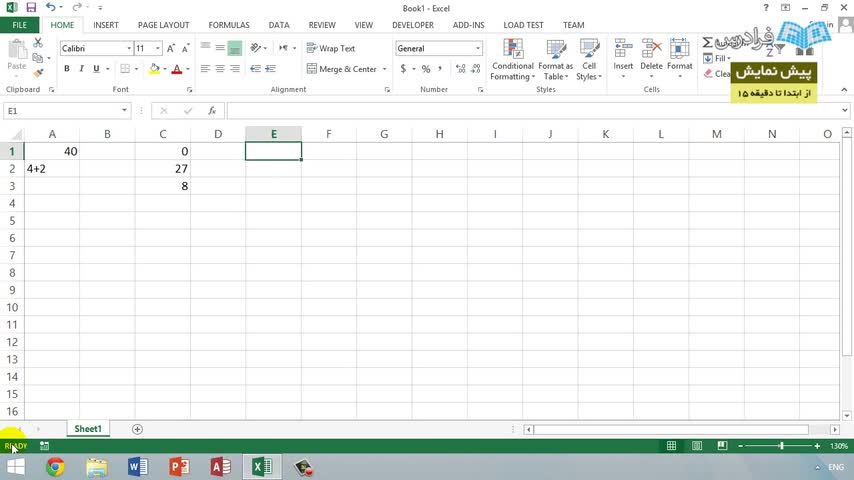Select the Format Painter brush
The image size is (854, 480).
[x=38, y=72]
